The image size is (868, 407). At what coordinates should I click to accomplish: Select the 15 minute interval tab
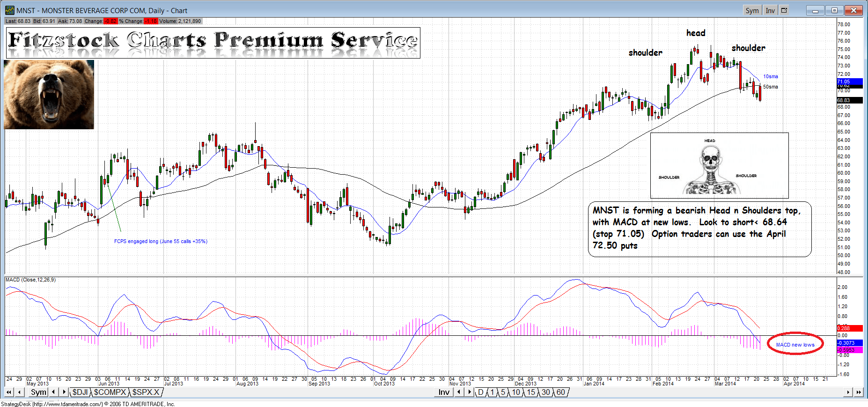coord(531,392)
